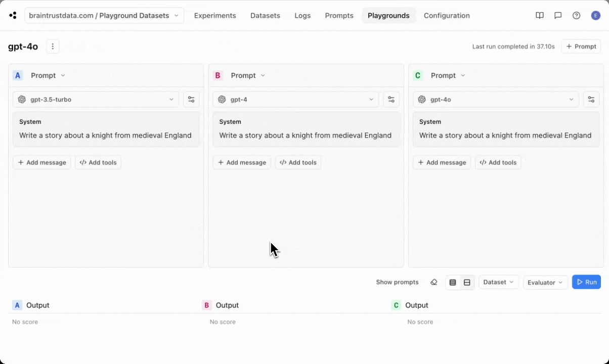Add a message to prompt B
This screenshot has height=364, width=609.
click(242, 162)
